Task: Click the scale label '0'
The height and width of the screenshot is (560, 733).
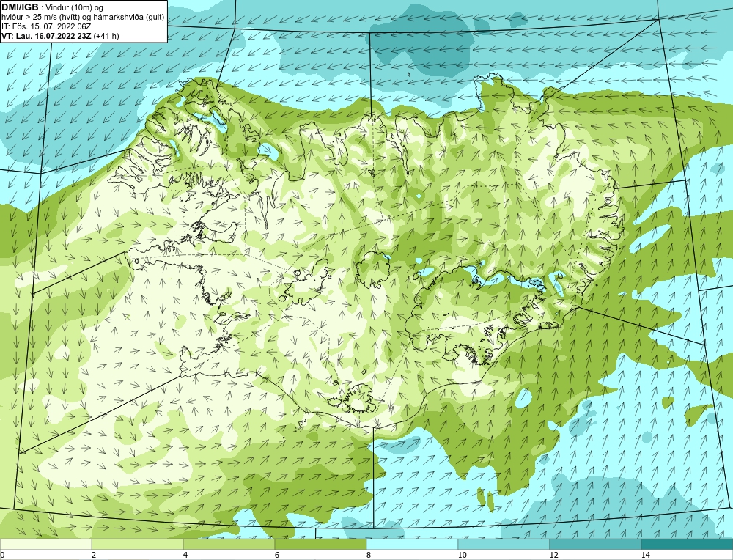Action: pos(2,555)
